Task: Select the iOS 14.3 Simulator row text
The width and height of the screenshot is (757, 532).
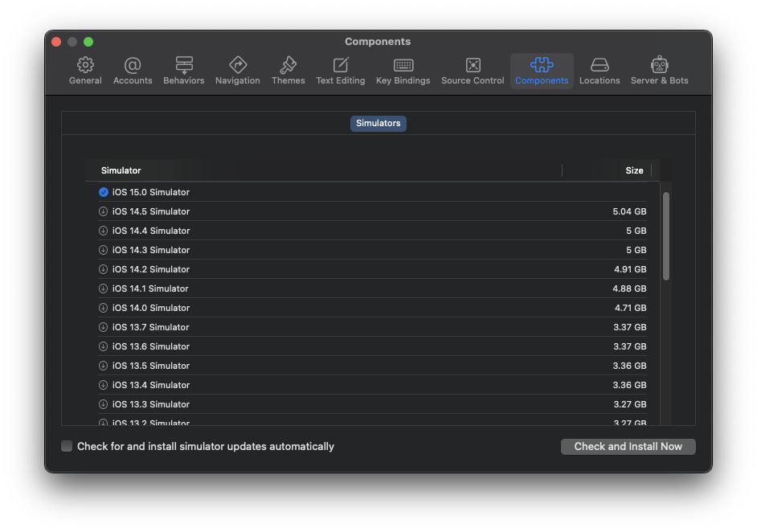Action: pos(150,250)
